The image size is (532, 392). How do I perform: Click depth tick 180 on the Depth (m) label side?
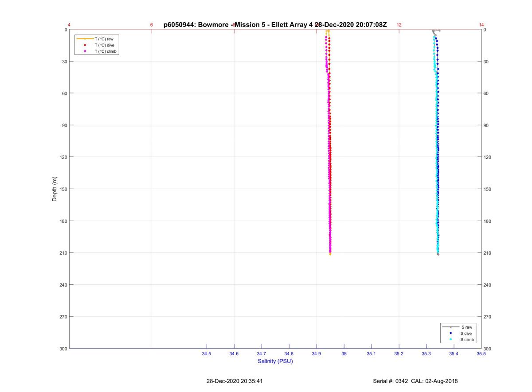pyautogui.click(x=63, y=221)
